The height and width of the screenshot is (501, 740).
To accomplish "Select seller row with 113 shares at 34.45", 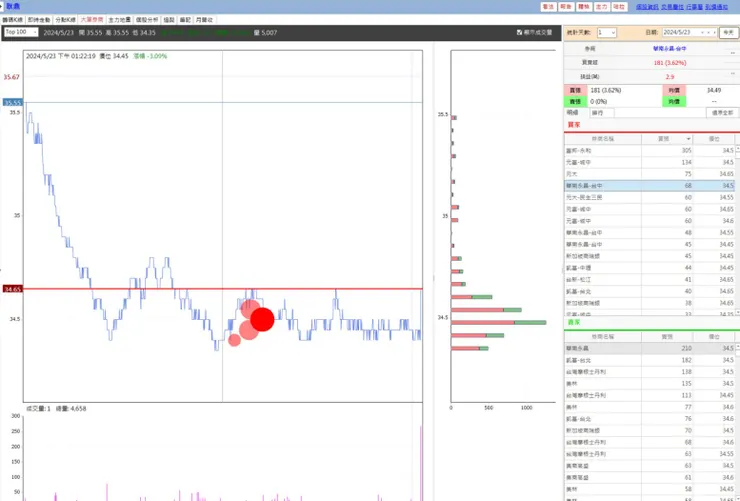I will click(649, 395).
